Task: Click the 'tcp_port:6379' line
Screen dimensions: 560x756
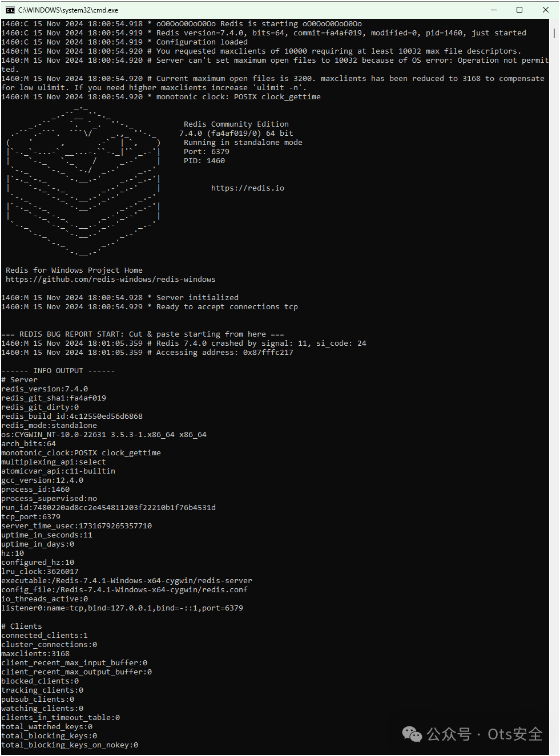Action: (x=31, y=517)
